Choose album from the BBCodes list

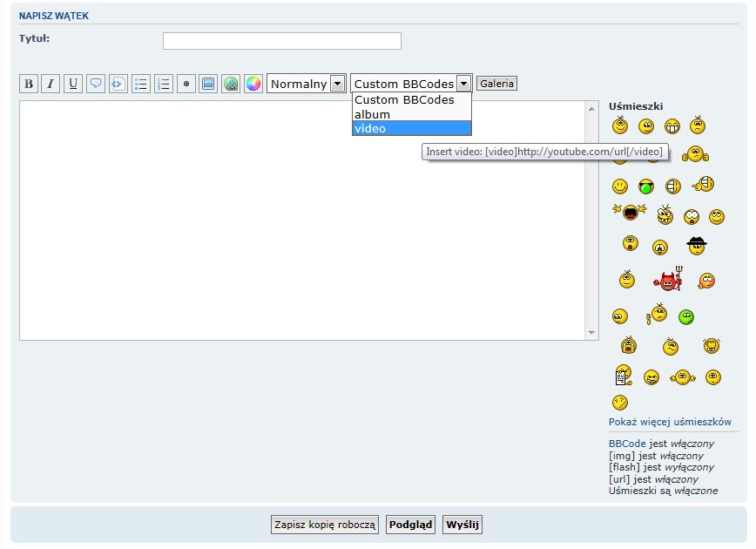411,114
